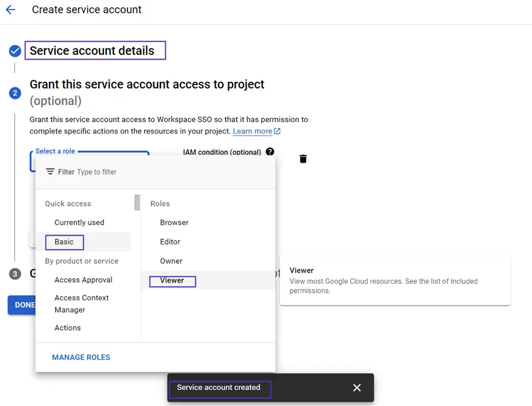The width and height of the screenshot is (532, 406).
Task: Click the external link icon beside Learn more
Action: 277,131
